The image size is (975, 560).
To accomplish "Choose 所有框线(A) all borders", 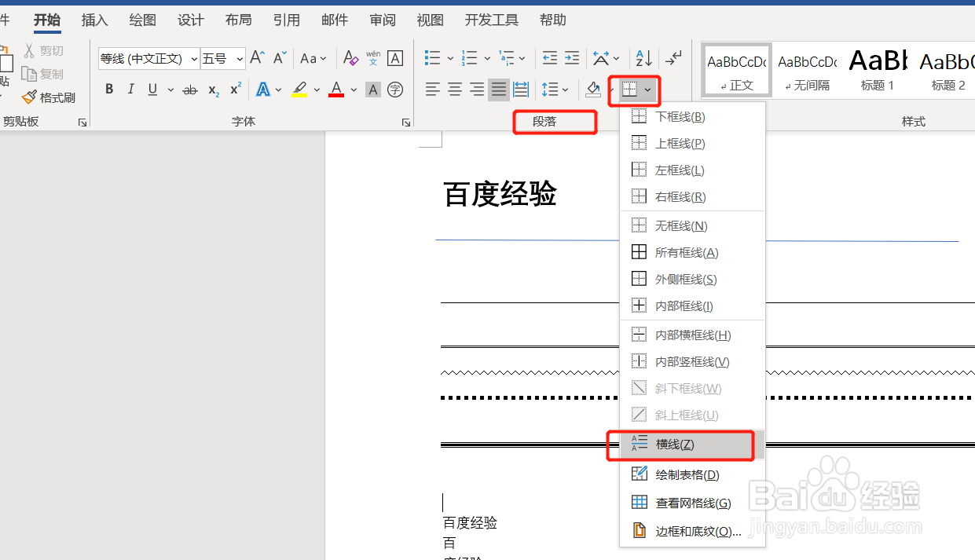I will (x=692, y=253).
